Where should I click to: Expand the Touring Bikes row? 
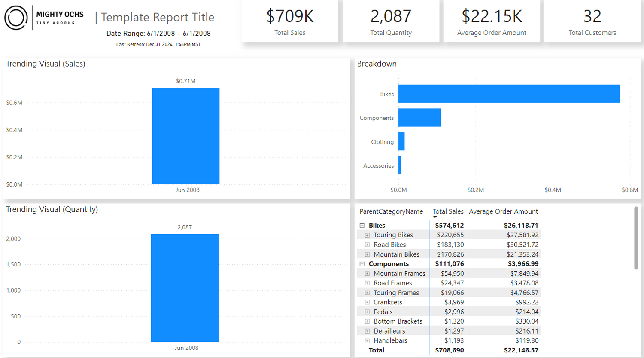[x=367, y=235]
